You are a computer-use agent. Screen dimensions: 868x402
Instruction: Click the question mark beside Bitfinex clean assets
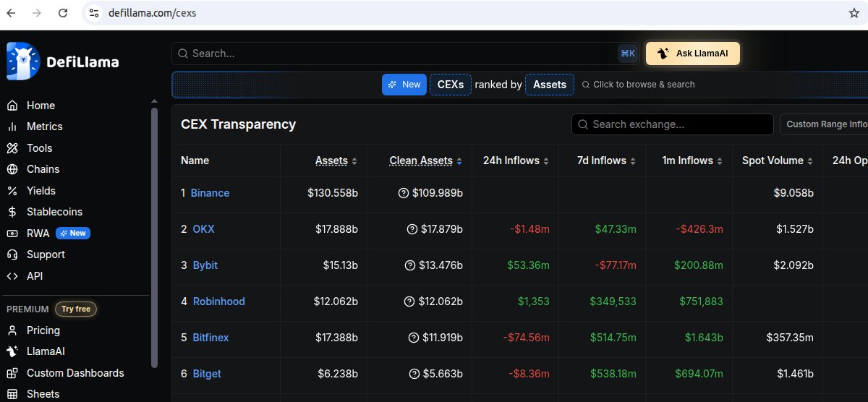click(x=414, y=338)
